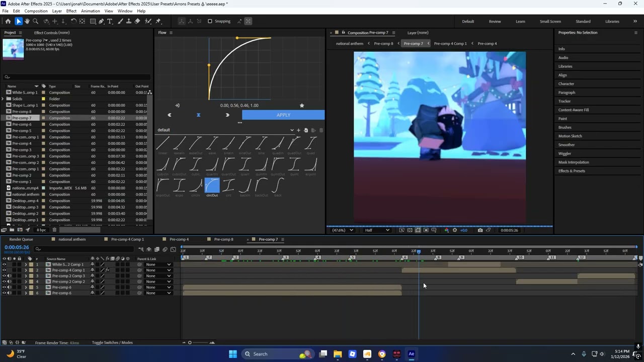The image size is (644, 362).
Task: Open the Composition menu
Action: [x=36, y=11]
